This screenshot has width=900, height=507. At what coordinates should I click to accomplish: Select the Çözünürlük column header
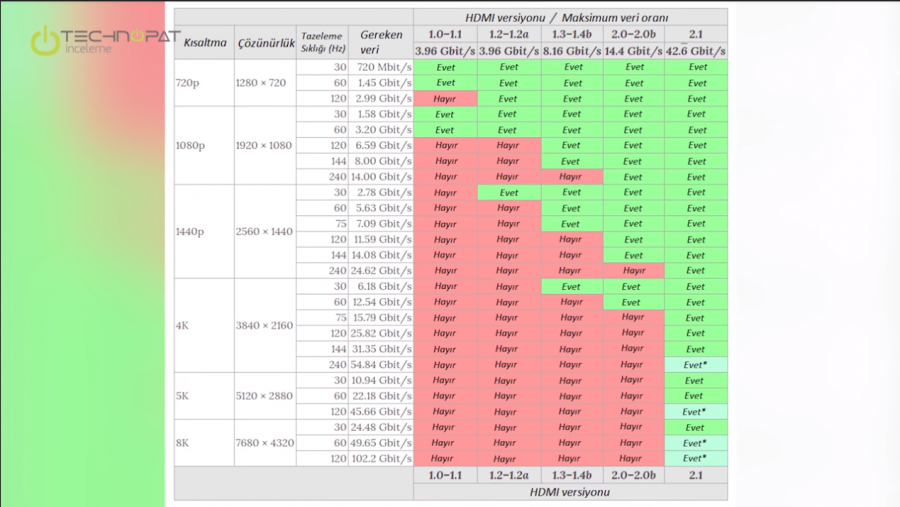click(x=266, y=42)
